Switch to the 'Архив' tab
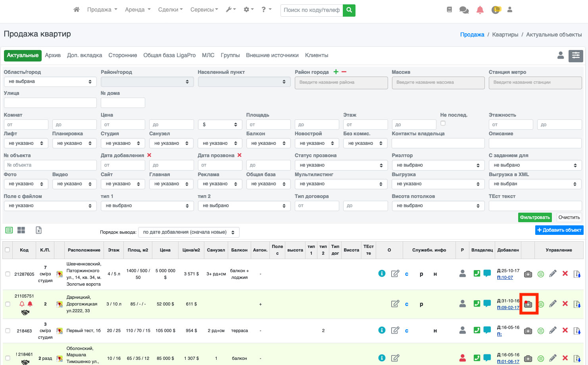The width and height of the screenshot is (588, 365). coord(53,56)
